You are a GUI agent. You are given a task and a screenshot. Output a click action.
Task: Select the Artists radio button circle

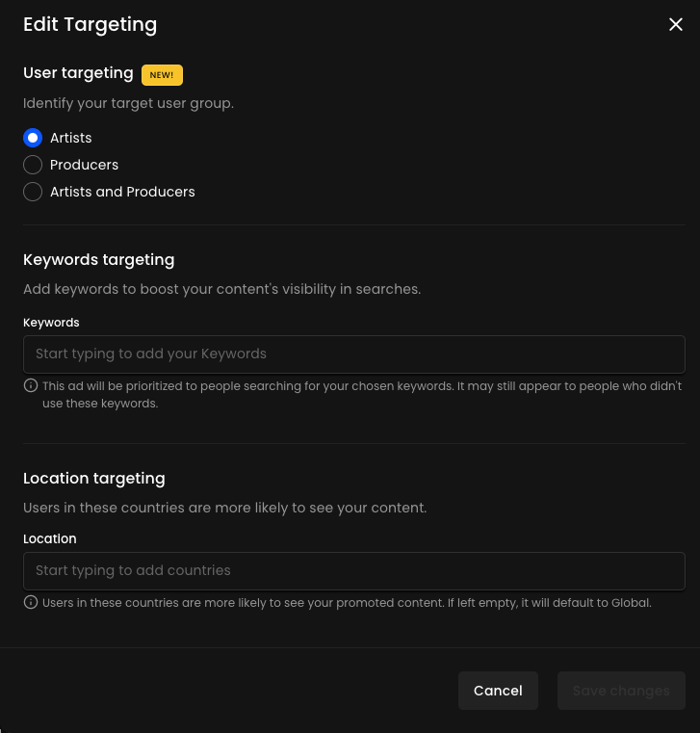coord(33,138)
